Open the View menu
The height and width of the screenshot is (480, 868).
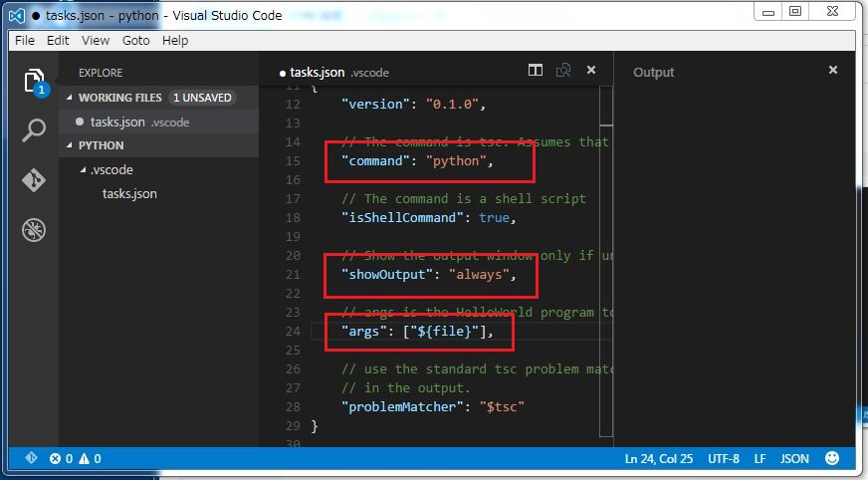[x=96, y=41]
